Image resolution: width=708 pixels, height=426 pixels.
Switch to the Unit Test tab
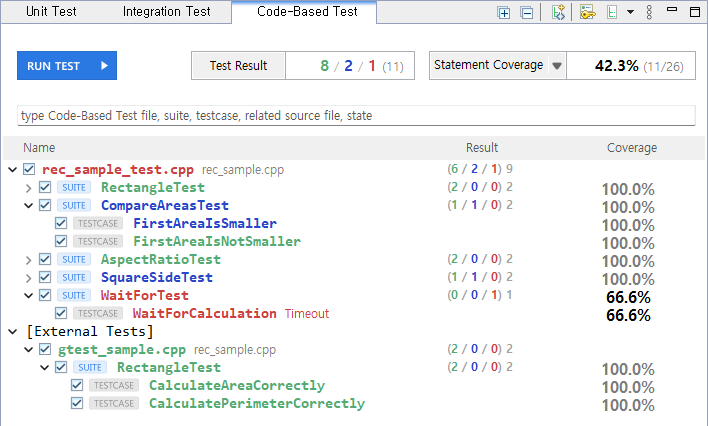coord(51,11)
